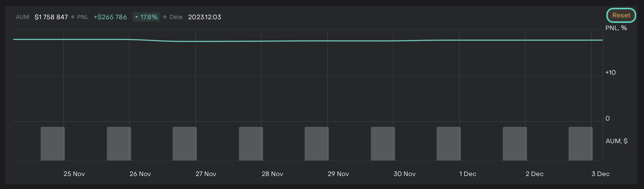The height and width of the screenshot is (189, 644).
Task: Choose the AUM bar left of 29 Nov label
Action: (317, 143)
